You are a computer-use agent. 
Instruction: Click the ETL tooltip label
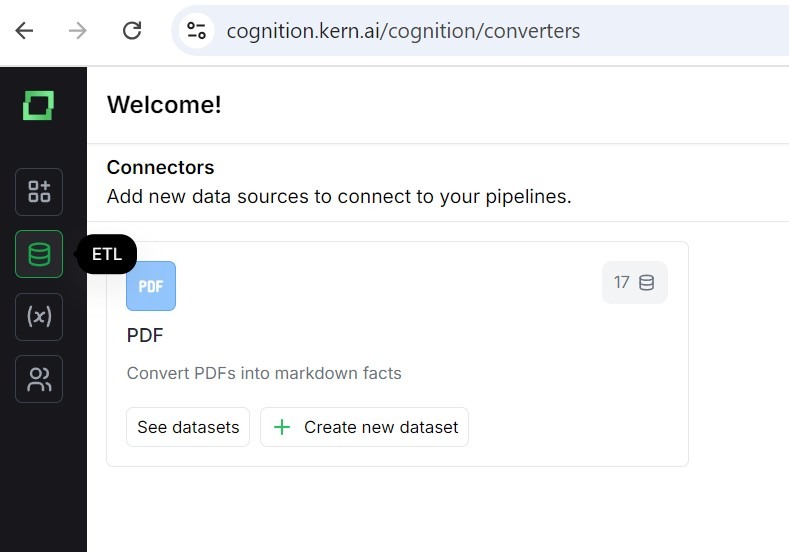click(x=107, y=254)
